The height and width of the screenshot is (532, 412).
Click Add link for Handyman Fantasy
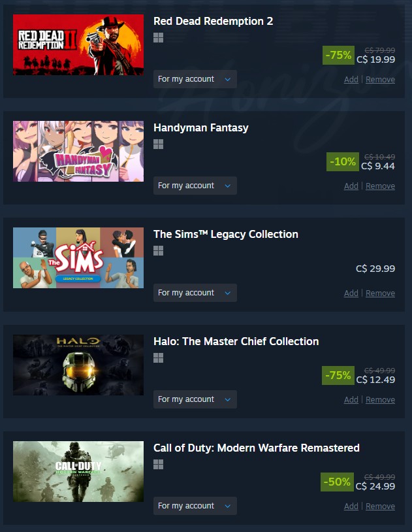tap(351, 186)
